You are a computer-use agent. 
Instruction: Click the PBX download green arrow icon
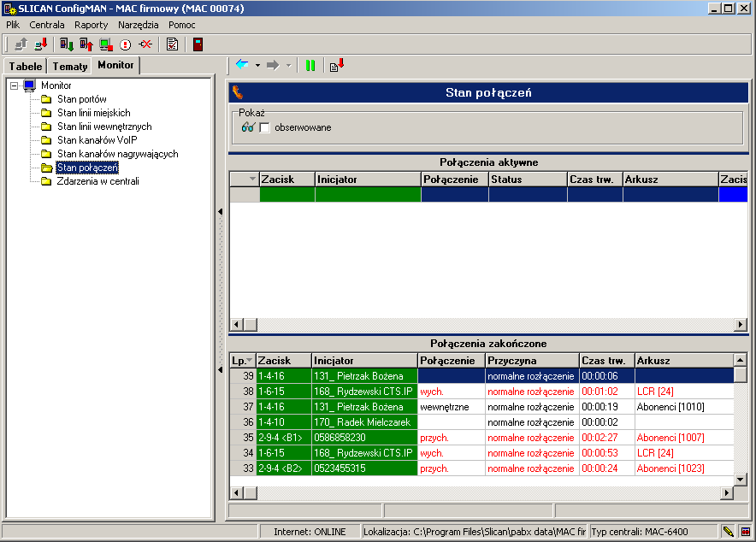[67, 44]
